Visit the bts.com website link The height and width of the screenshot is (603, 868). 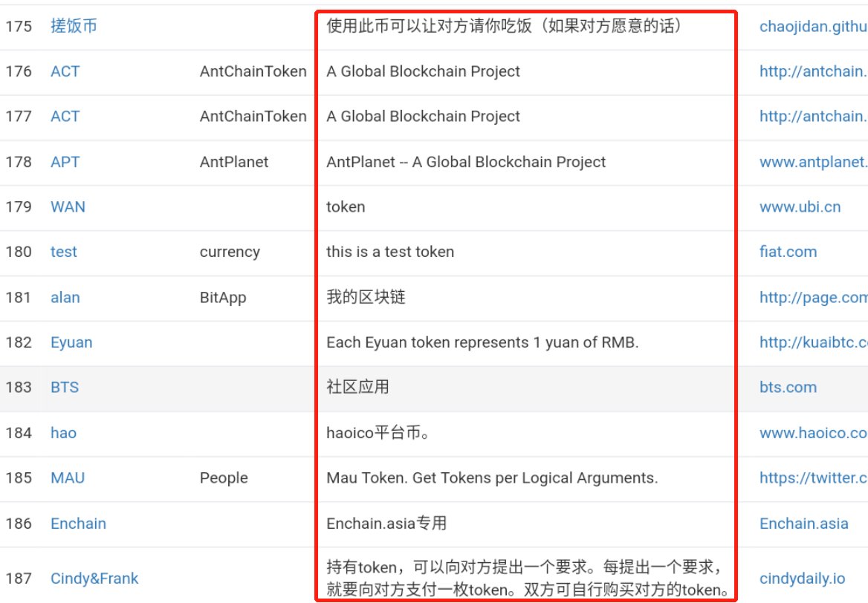(788, 387)
